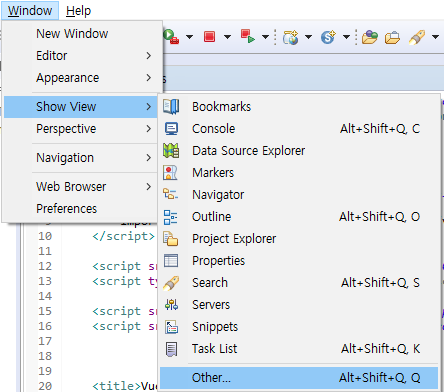Open Preferences from the Window menu
Image resolution: width=444 pixels, height=392 pixels.
81,209
